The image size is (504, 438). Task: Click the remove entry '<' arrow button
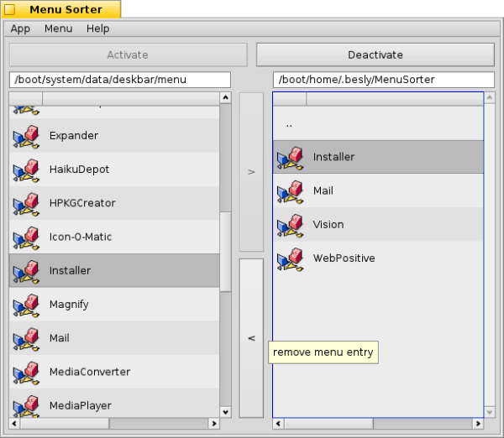click(x=251, y=338)
